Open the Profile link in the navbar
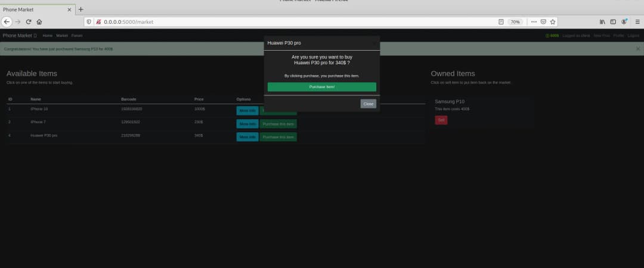This screenshot has width=644, height=268. [x=618, y=36]
